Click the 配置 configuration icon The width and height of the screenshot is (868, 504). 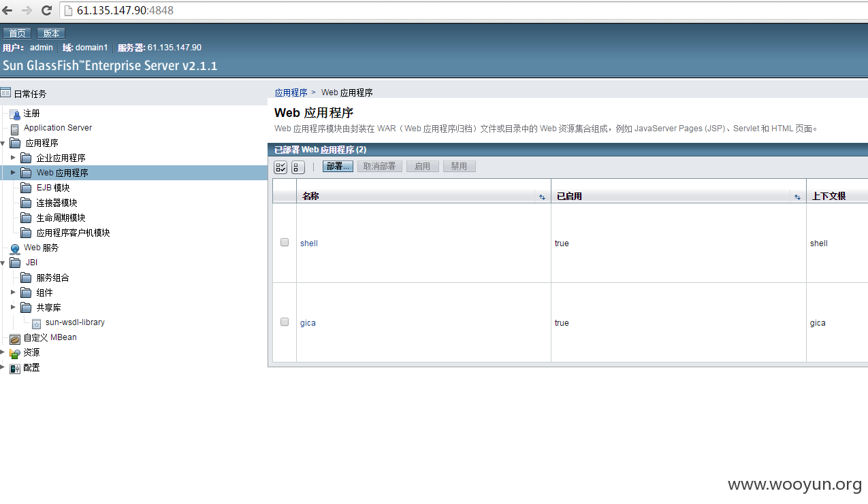[x=15, y=368]
